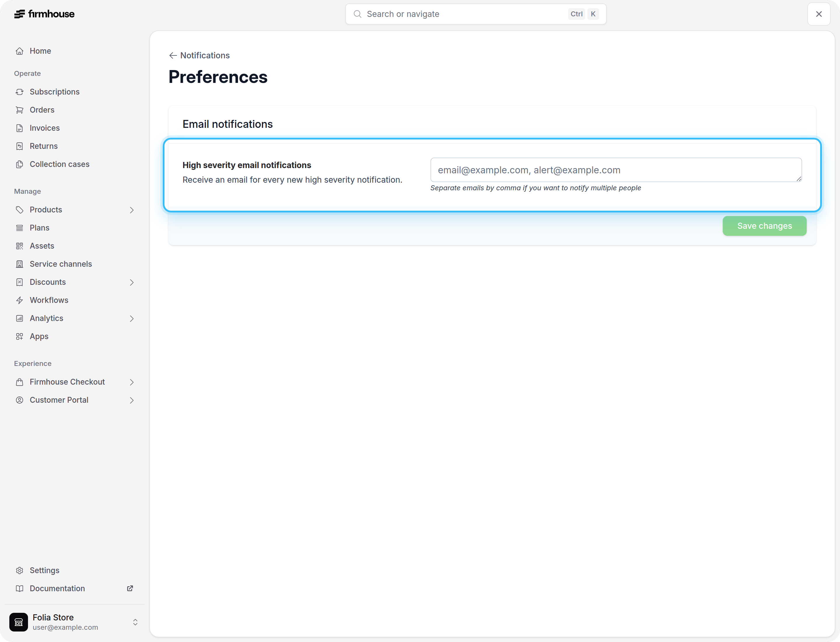The height and width of the screenshot is (642, 840).
Task: Click the Invoices document icon
Action: click(x=20, y=128)
